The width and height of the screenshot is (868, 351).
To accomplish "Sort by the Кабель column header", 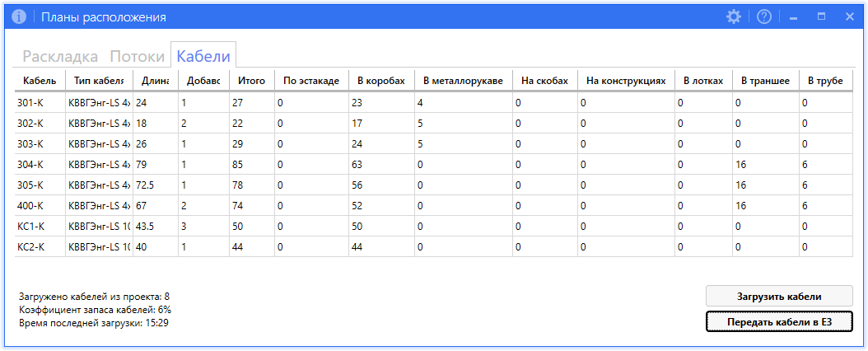I will tap(40, 81).
